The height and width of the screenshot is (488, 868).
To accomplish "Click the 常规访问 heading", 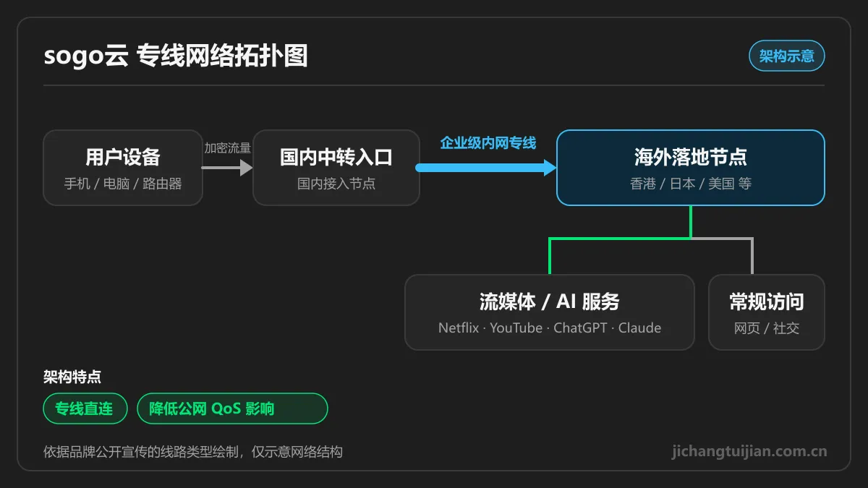I will pos(767,301).
